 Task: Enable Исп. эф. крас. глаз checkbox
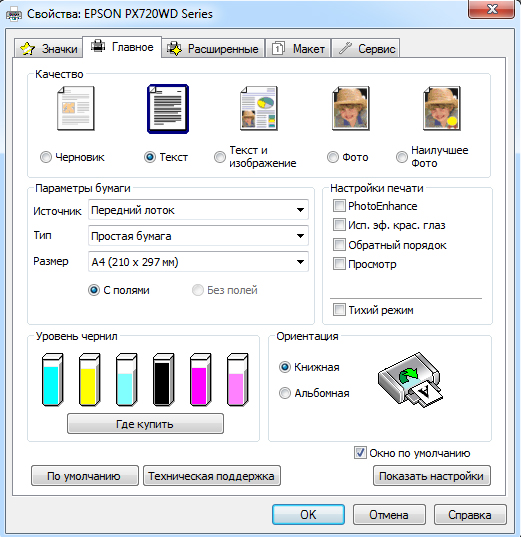[339, 225]
